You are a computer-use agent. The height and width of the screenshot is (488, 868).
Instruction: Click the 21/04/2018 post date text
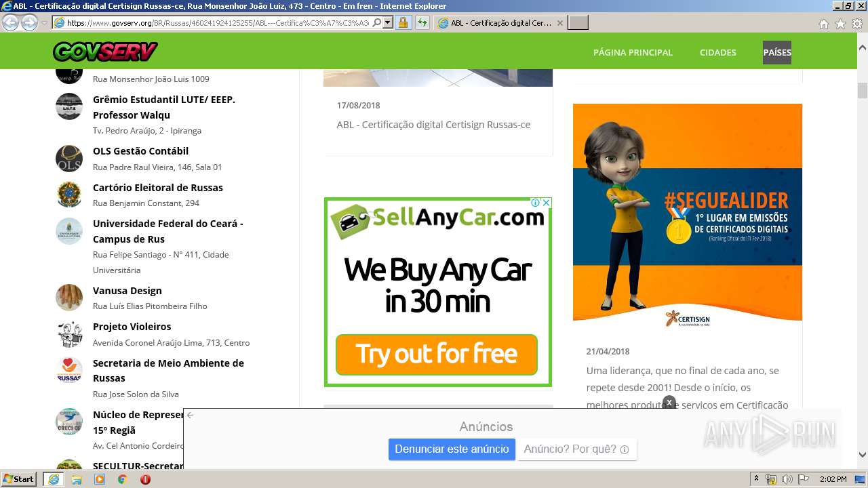608,352
